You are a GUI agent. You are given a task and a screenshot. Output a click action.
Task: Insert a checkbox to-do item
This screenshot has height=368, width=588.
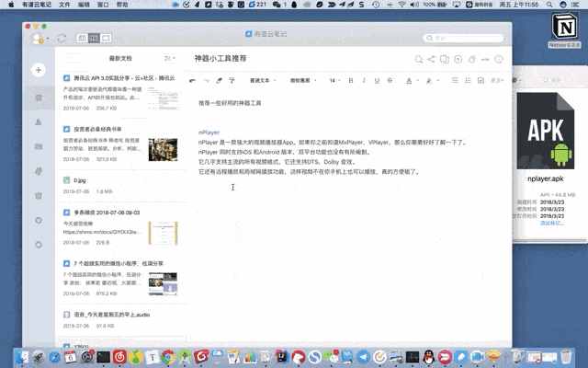click(x=481, y=80)
